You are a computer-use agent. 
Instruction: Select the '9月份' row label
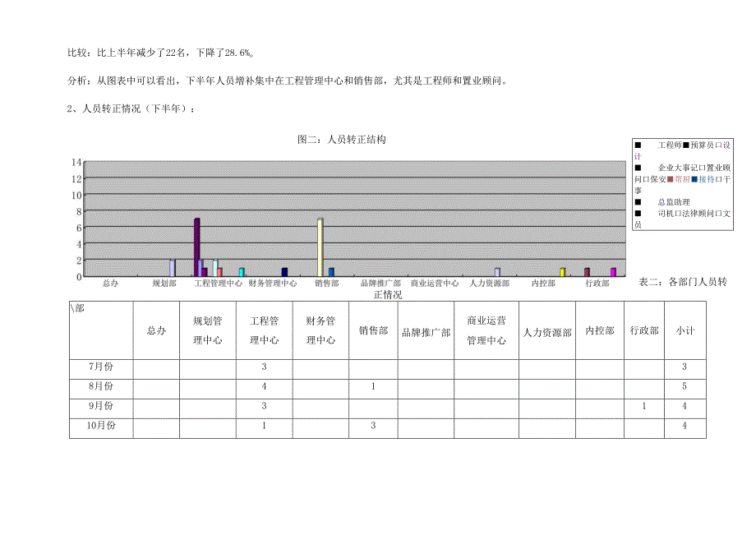tap(101, 406)
